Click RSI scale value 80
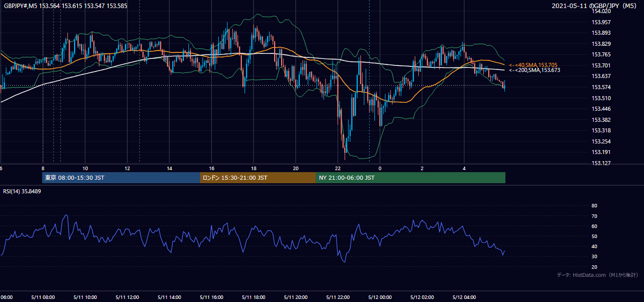The width and height of the screenshot is (644, 302). click(x=594, y=206)
